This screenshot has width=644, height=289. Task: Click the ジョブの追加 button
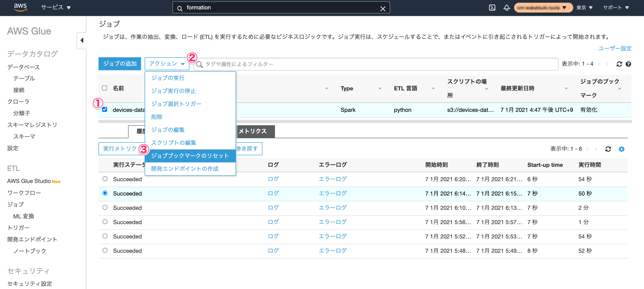click(x=120, y=64)
